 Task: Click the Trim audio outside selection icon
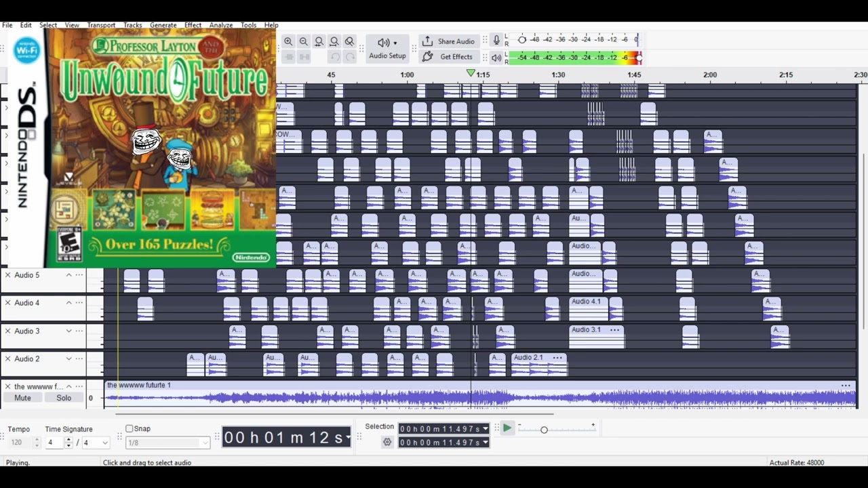coord(288,57)
